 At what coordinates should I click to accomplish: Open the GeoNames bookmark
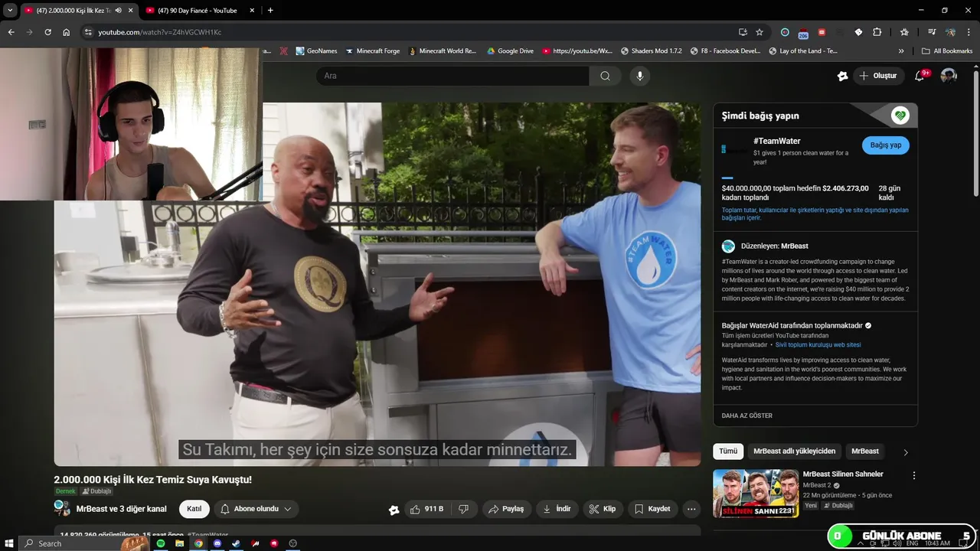pyautogui.click(x=316, y=51)
